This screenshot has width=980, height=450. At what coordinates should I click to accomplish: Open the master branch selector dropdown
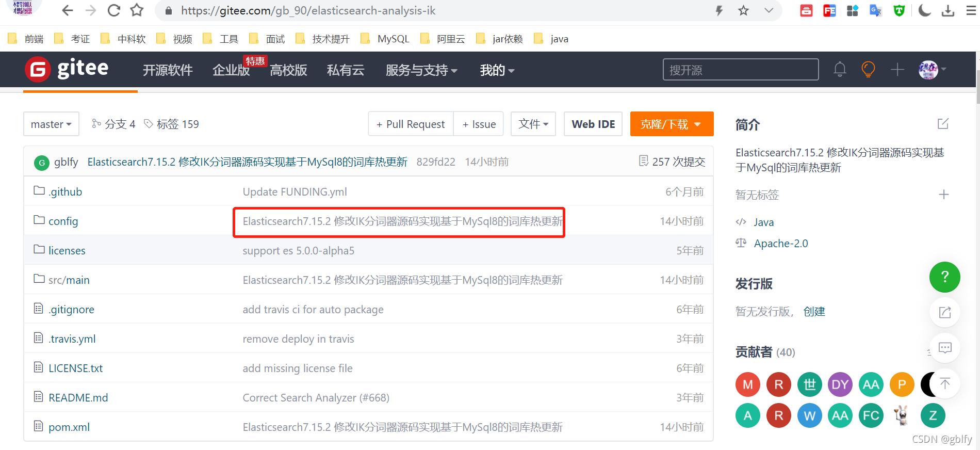click(x=51, y=124)
